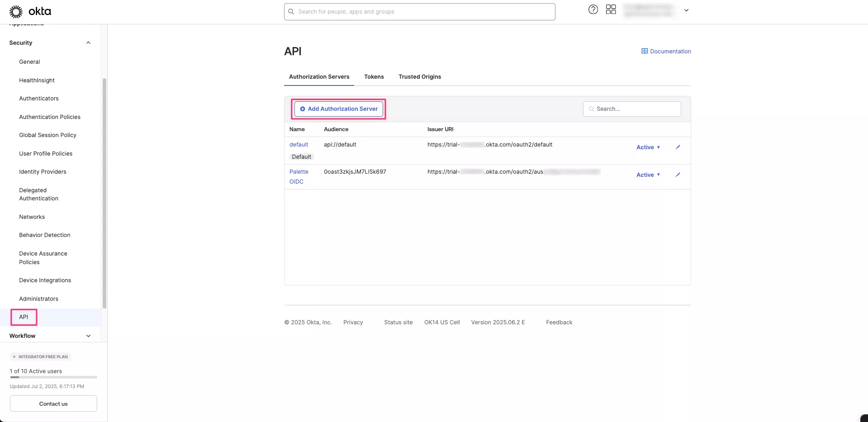The width and height of the screenshot is (868, 422).
Task: Switch to the Tokens tab
Action: pos(374,77)
